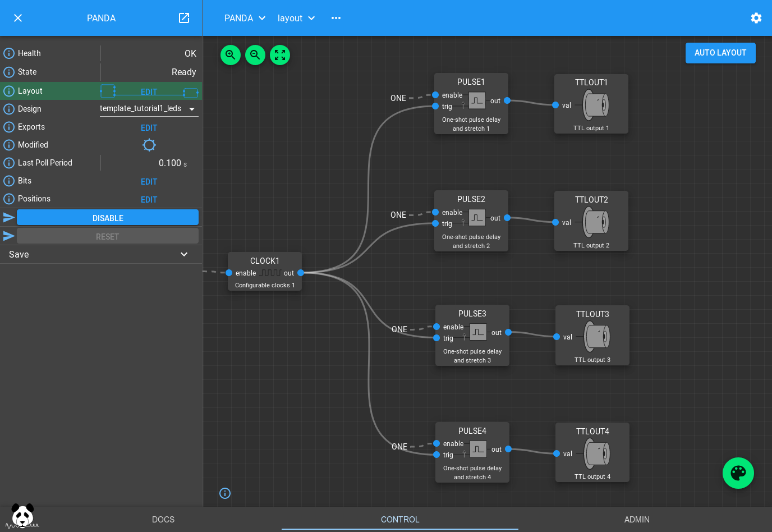
Task: Click the CLOCK1 enable input port
Action: coord(229,273)
